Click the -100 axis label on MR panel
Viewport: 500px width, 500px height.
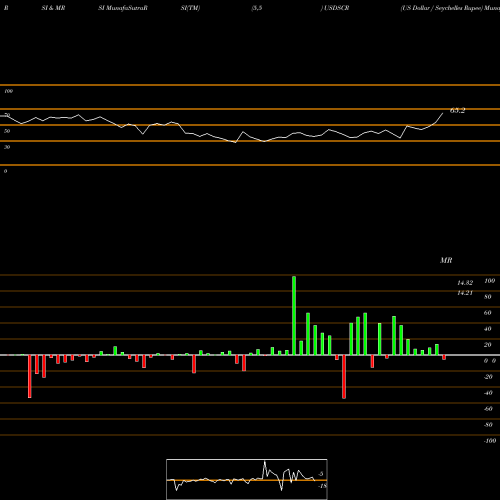point(490,441)
